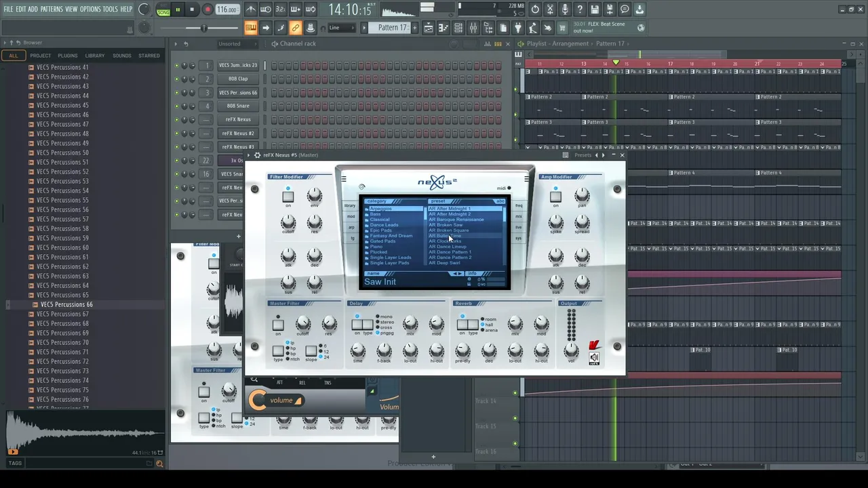Stop playback with the stop button

[192, 9]
